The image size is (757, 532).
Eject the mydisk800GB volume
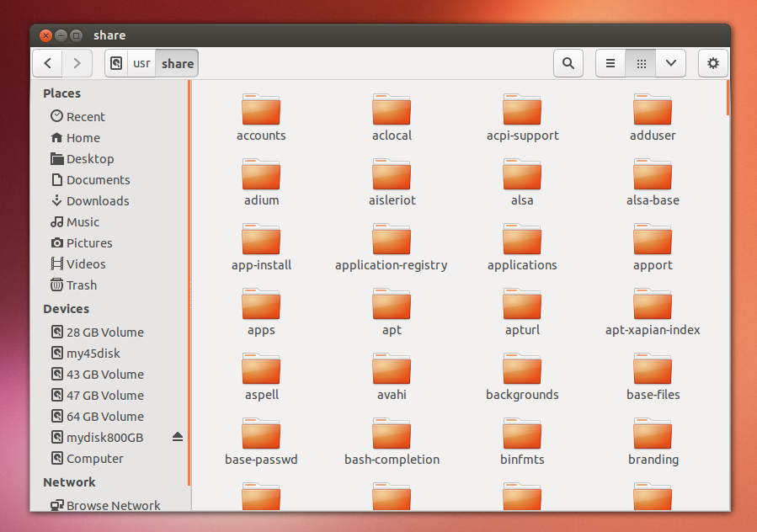[178, 437]
